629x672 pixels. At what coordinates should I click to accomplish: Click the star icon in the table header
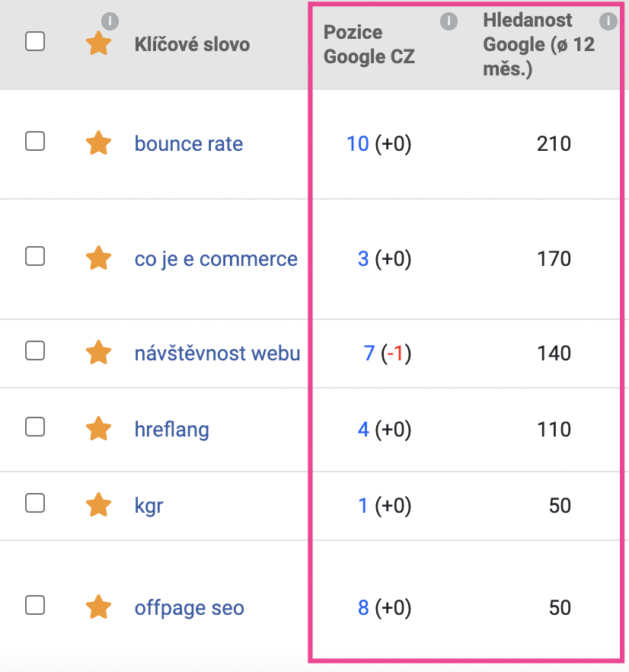tap(98, 43)
